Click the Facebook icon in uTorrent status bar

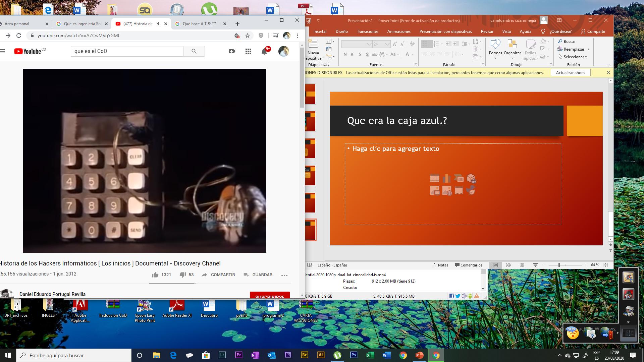coord(452,296)
